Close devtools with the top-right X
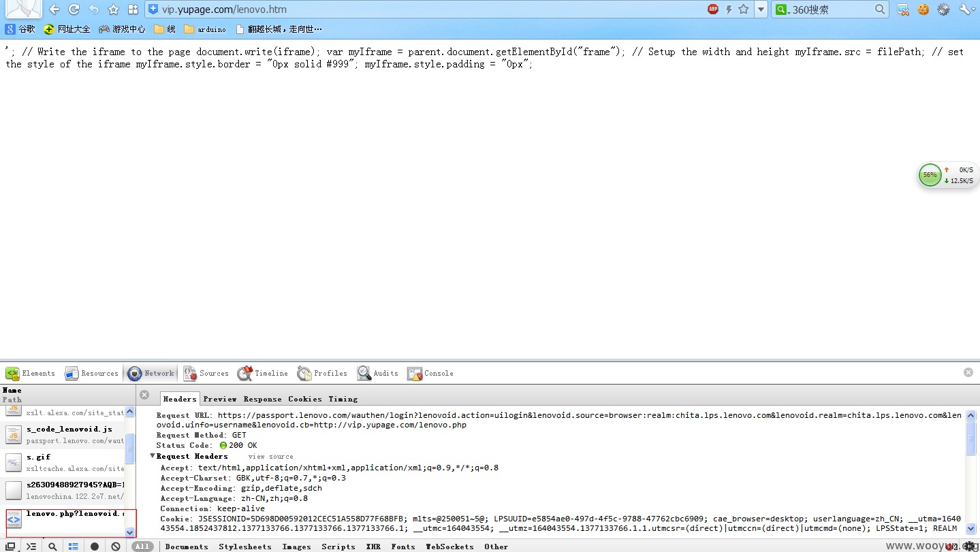The height and width of the screenshot is (552, 980). click(x=968, y=372)
